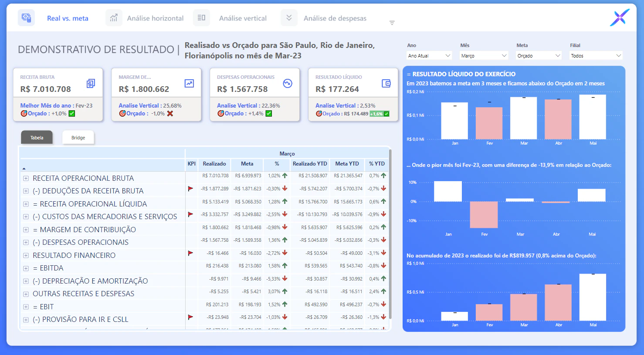Expand the DEPRECIAÇÃO E AMORTIZAÇÃO row
Viewport: 644px width, 355px height.
(x=26, y=281)
